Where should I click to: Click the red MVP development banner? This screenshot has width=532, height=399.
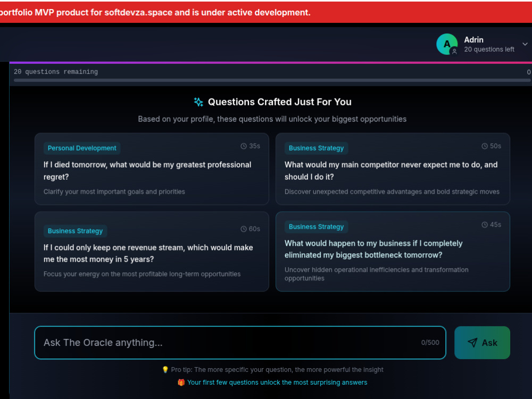[266, 12]
